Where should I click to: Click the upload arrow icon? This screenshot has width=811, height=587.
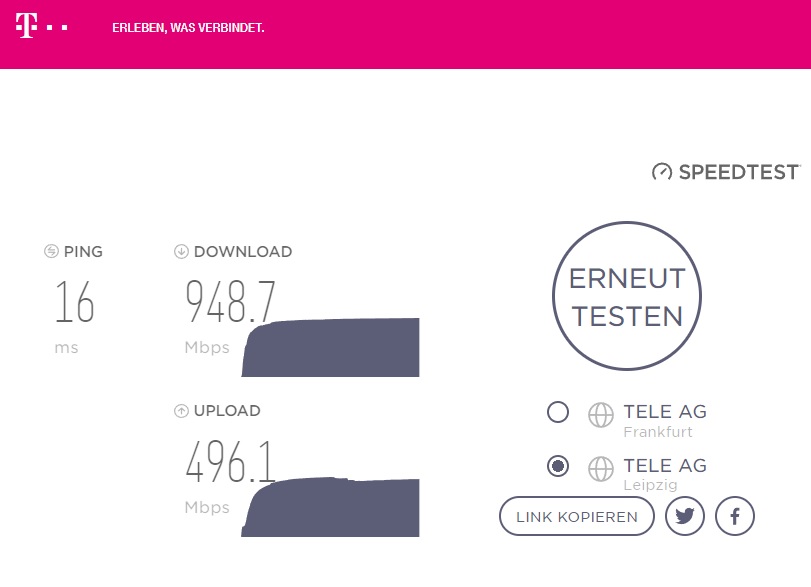[181, 411]
